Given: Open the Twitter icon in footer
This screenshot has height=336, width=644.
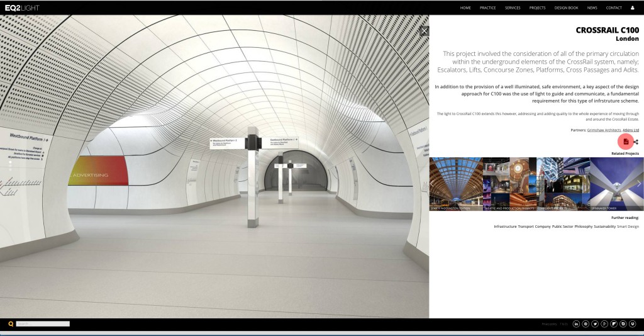Looking at the screenshot, I should tap(595, 323).
